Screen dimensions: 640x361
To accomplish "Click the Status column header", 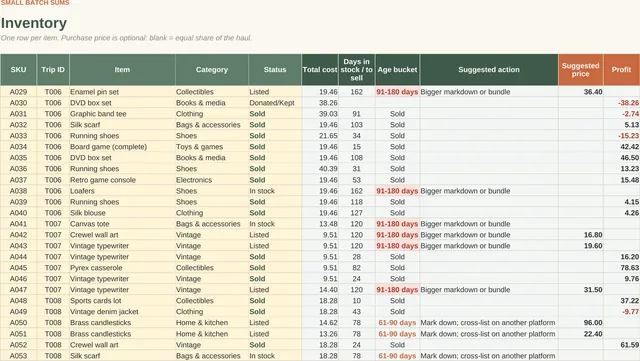I will click(275, 69).
